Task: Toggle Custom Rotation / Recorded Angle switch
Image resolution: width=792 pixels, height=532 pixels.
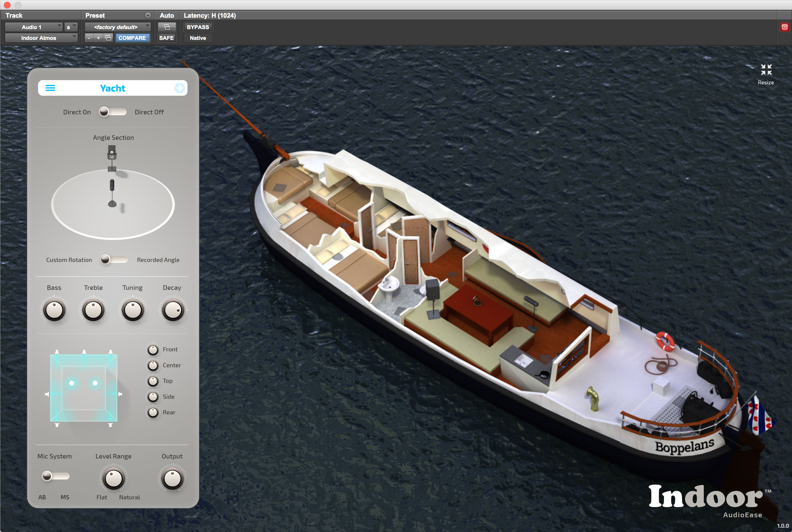Action: point(114,260)
